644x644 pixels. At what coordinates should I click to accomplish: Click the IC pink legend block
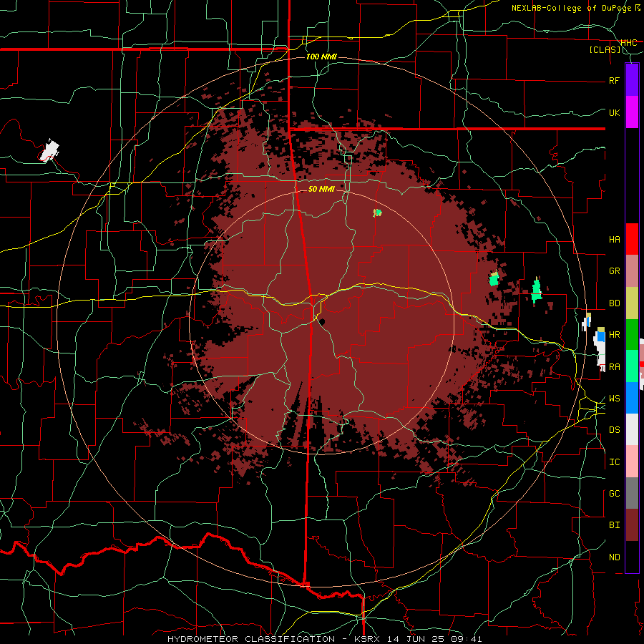[632, 462]
